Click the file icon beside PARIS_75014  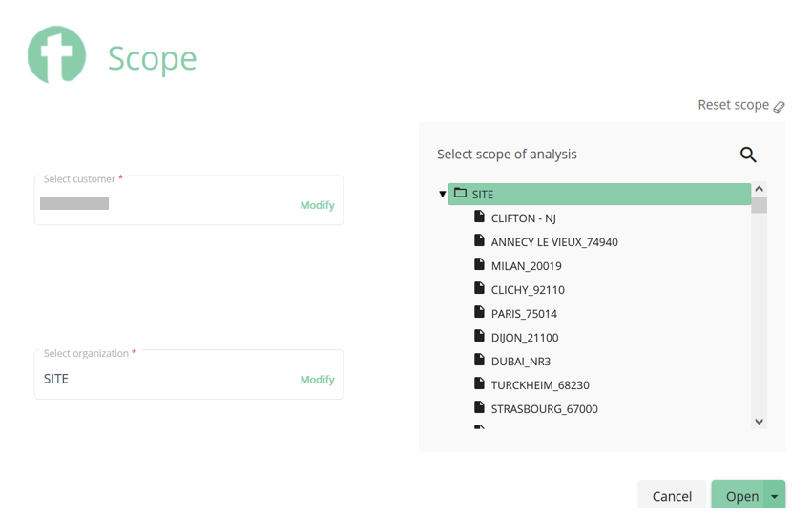[x=480, y=312]
